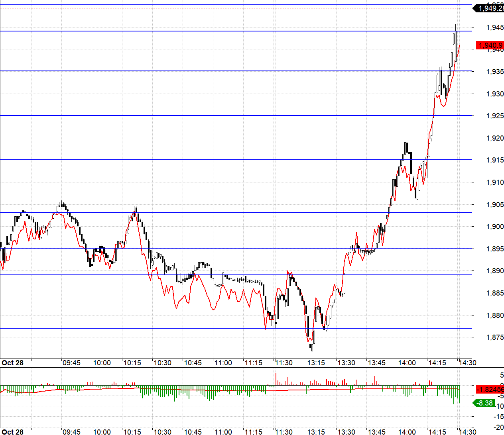Image resolution: width=504 pixels, height=435 pixels.
Task: Select the green -8.38 histogram value tag
Action: [x=485, y=403]
